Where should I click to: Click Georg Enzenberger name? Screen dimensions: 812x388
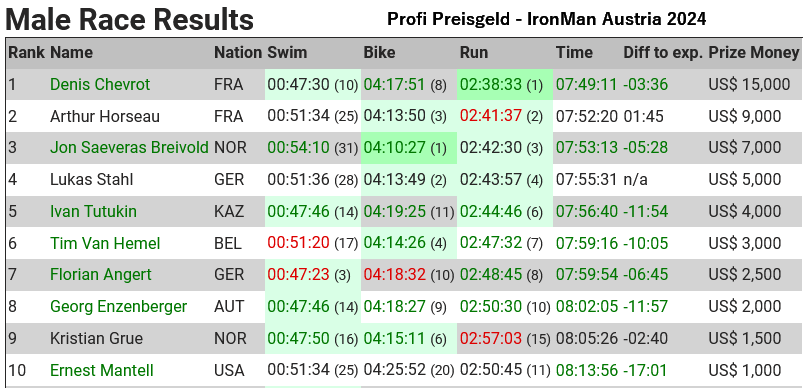click(x=118, y=307)
